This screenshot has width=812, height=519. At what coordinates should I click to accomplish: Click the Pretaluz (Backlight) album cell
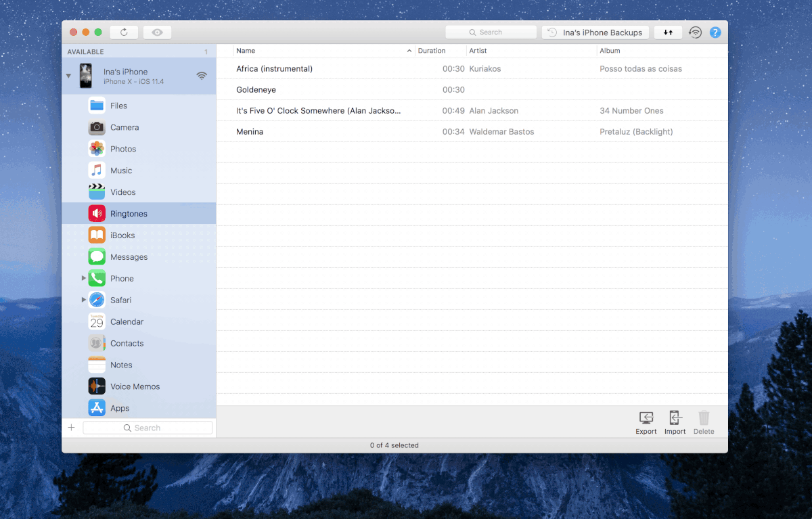tap(636, 132)
